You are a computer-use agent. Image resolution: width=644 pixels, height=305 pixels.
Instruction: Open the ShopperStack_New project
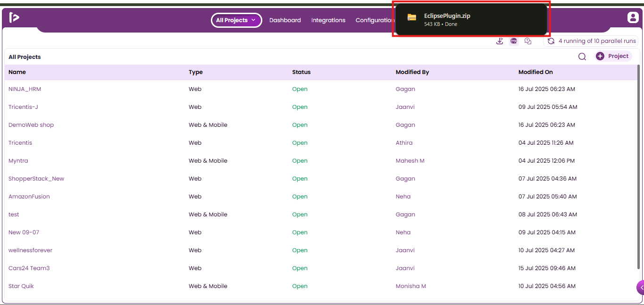point(36,179)
